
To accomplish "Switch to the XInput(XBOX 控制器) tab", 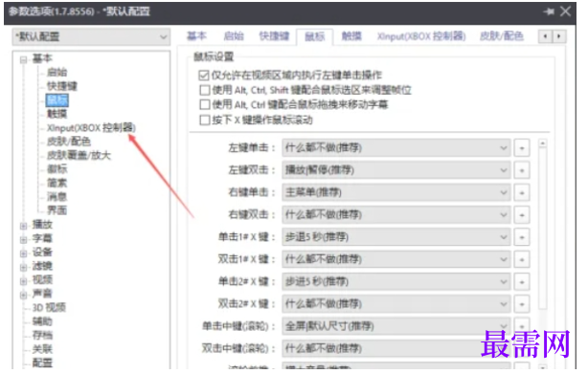I will click(x=421, y=36).
